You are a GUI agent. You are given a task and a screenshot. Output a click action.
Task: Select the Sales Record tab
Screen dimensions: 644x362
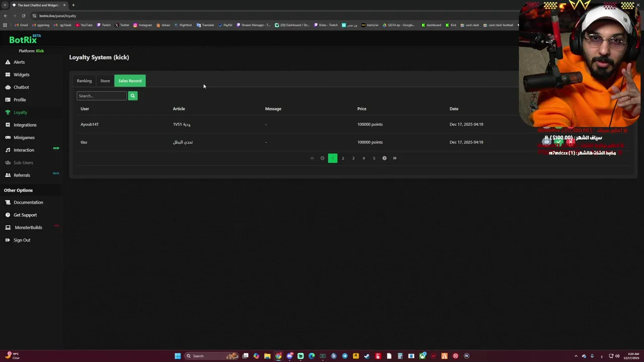point(130,81)
